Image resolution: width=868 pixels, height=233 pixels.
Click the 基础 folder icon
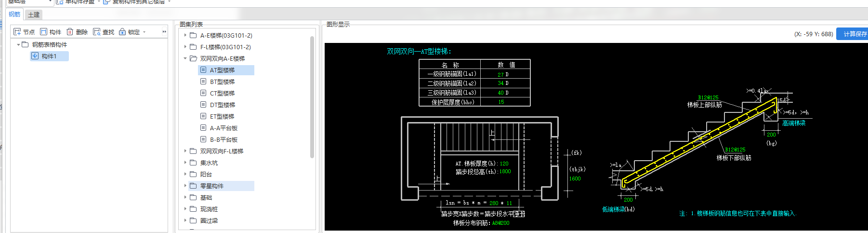click(x=193, y=197)
